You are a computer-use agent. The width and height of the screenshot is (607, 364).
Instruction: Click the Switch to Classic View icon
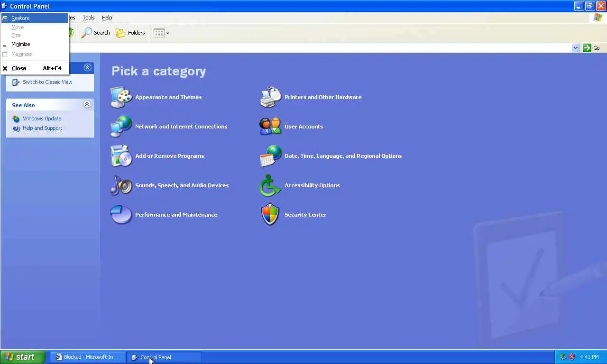tap(16, 82)
